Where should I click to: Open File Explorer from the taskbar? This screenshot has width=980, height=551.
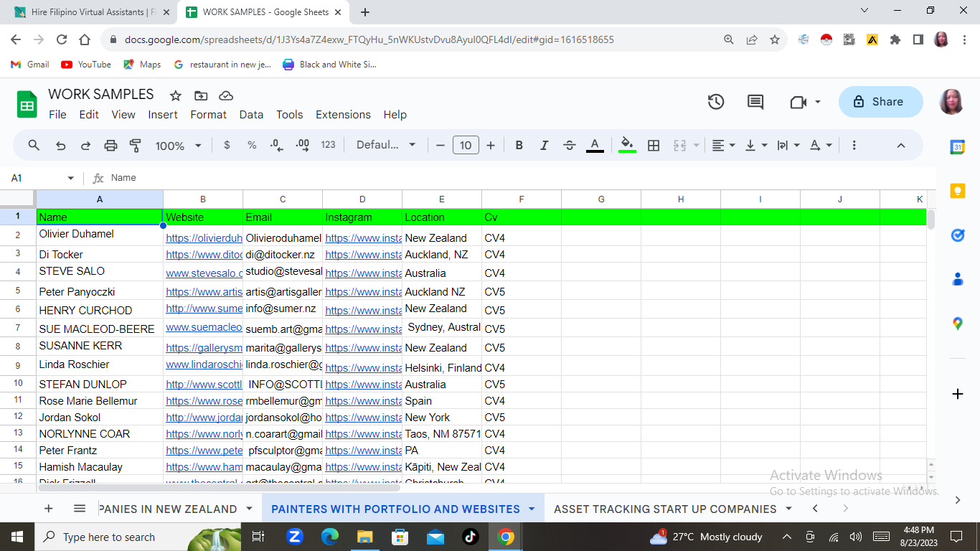(x=364, y=537)
